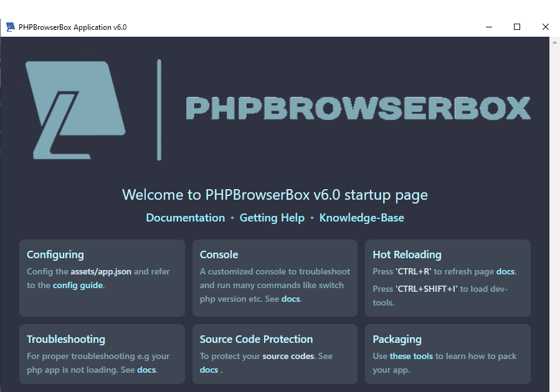The image size is (560, 392).
Task: Open docs link in Source Code Protection card
Action: tap(209, 370)
